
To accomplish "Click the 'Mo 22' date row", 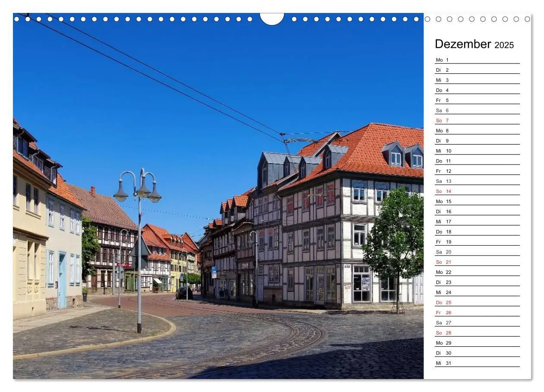I will click(x=477, y=272).
